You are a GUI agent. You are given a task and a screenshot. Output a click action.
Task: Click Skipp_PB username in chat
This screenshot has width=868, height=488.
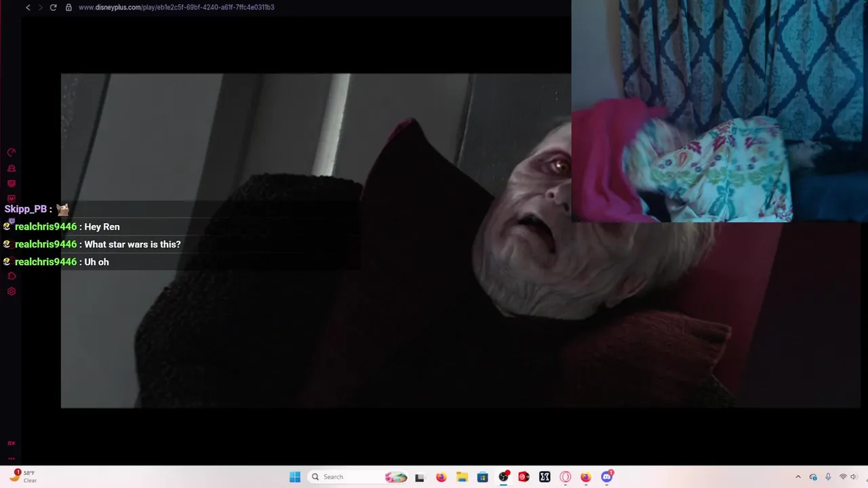[x=26, y=209]
